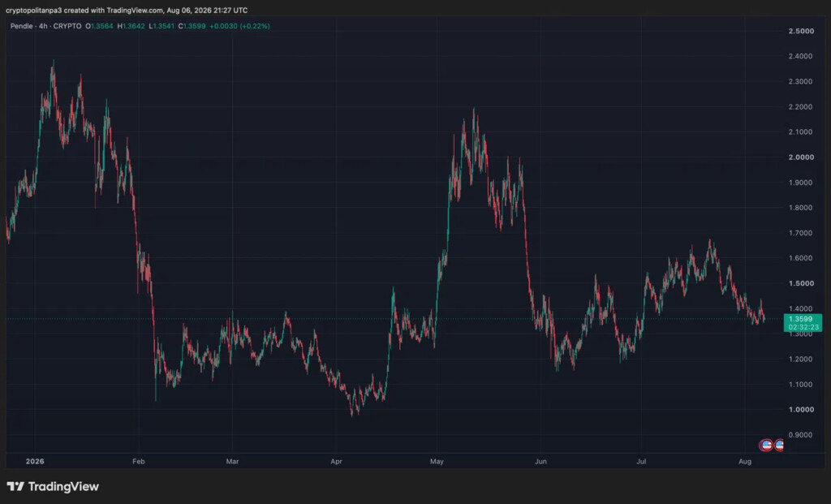The width and height of the screenshot is (831, 504).
Task: Click the 1.9000 price axis label
Action: tap(801, 183)
